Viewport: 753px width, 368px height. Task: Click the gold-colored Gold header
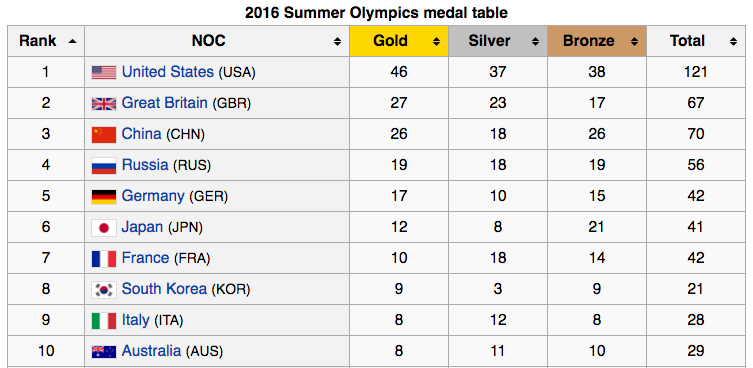[x=399, y=41]
